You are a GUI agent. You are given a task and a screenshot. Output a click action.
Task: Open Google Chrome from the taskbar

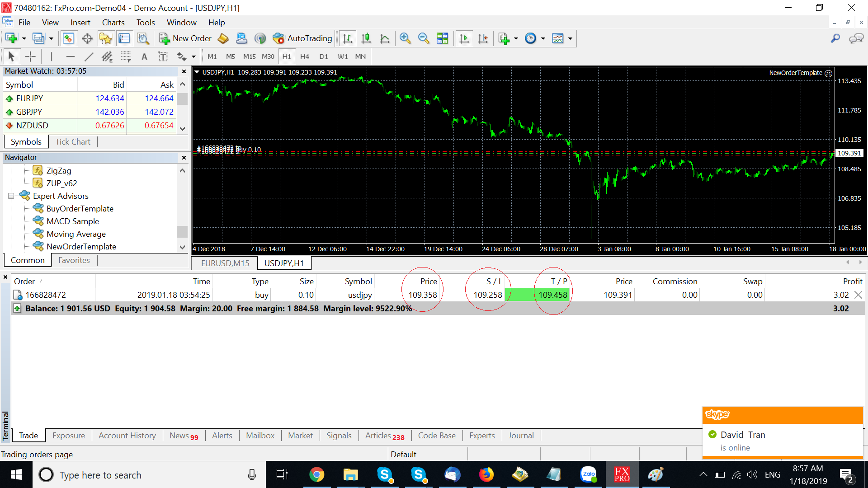tap(316, 475)
